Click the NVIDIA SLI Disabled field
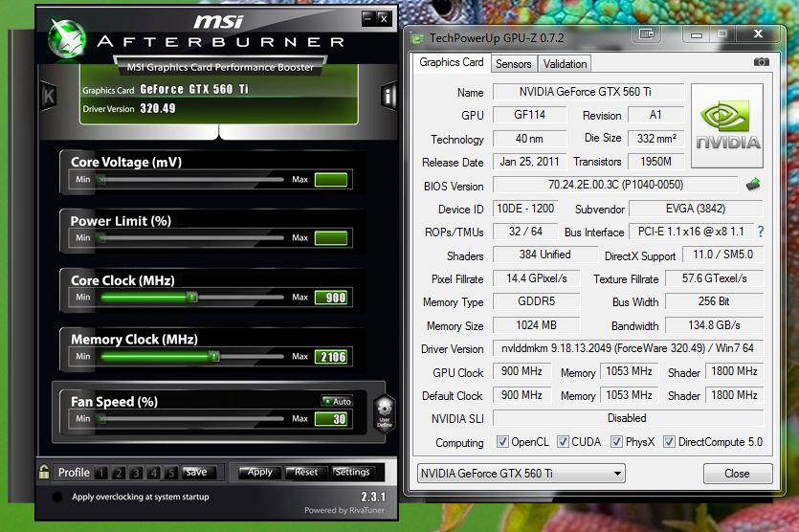This screenshot has width=799, height=532. (628, 418)
